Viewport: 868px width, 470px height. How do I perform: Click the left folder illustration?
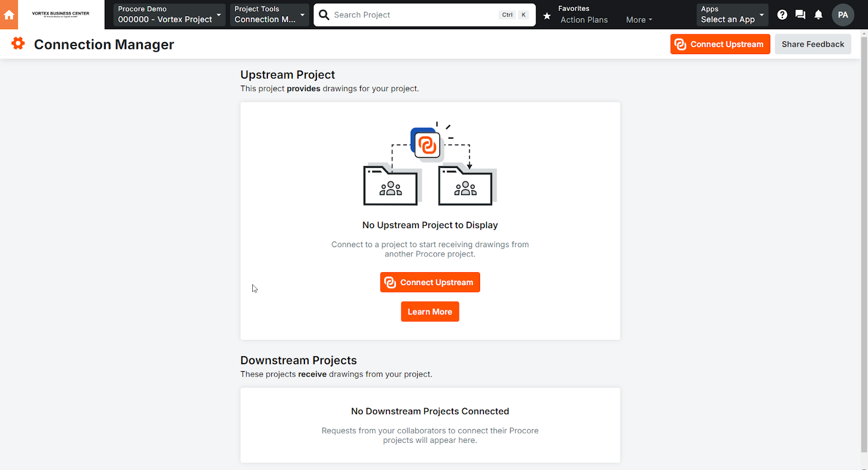click(392, 185)
